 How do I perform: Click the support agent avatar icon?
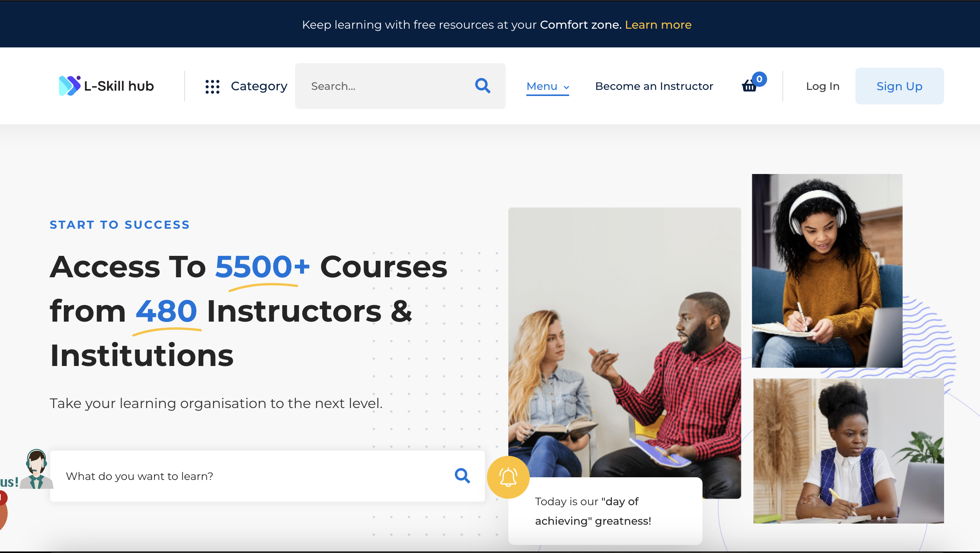pyautogui.click(x=36, y=469)
